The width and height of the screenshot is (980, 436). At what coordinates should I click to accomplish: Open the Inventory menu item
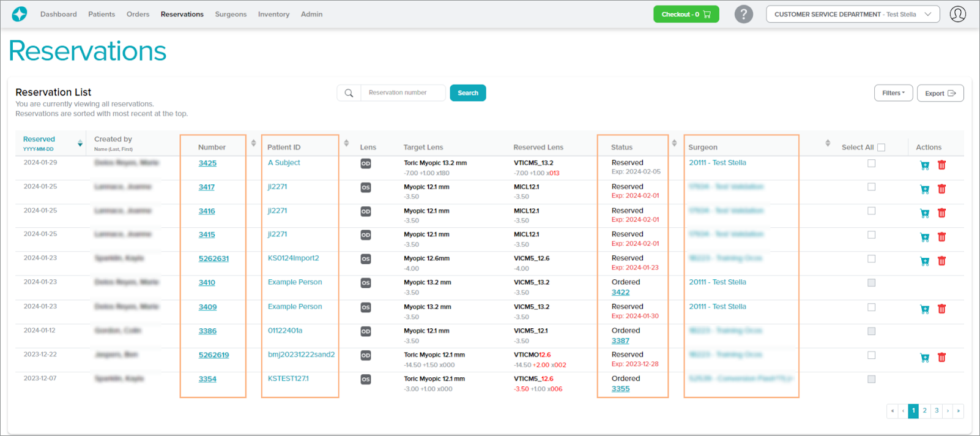(x=273, y=14)
